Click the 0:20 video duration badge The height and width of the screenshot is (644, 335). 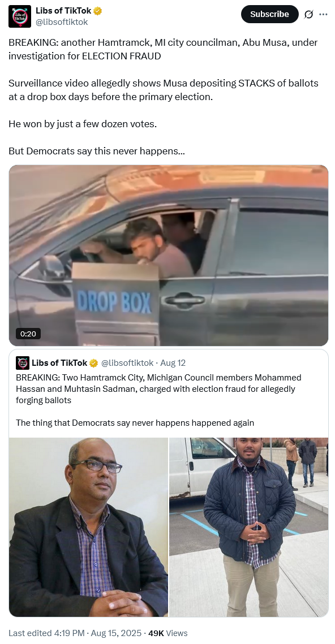[28, 334]
